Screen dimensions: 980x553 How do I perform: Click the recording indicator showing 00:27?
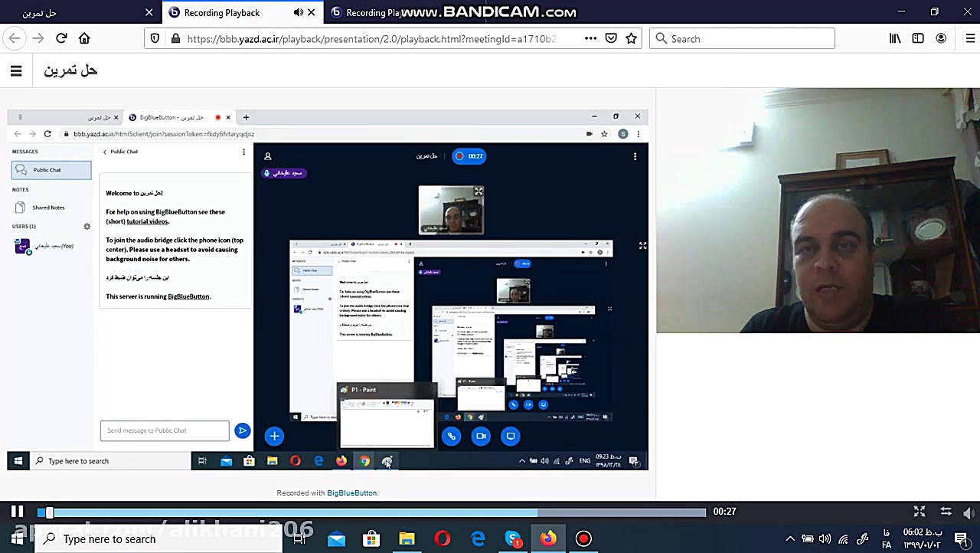click(469, 156)
